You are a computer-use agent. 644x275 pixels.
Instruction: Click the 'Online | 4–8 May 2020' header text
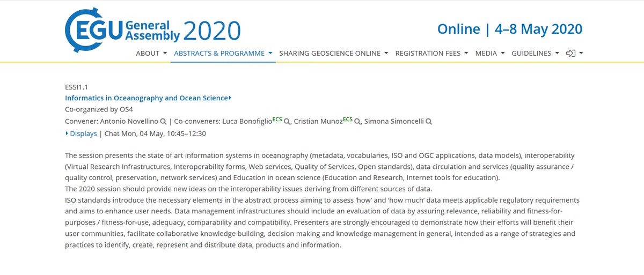coord(510,28)
